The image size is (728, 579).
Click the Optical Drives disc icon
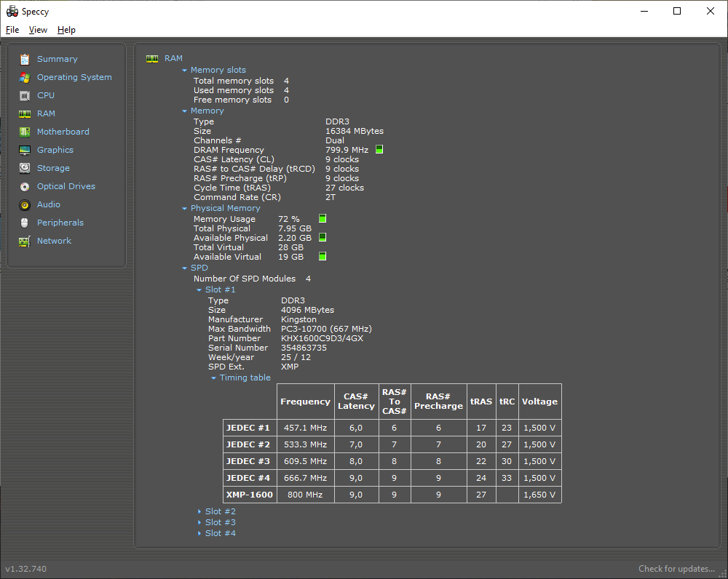(x=25, y=186)
